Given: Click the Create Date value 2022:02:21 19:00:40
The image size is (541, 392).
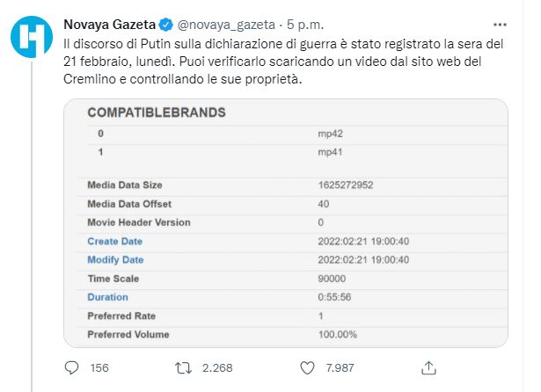Looking at the screenshot, I should (x=363, y=242).
